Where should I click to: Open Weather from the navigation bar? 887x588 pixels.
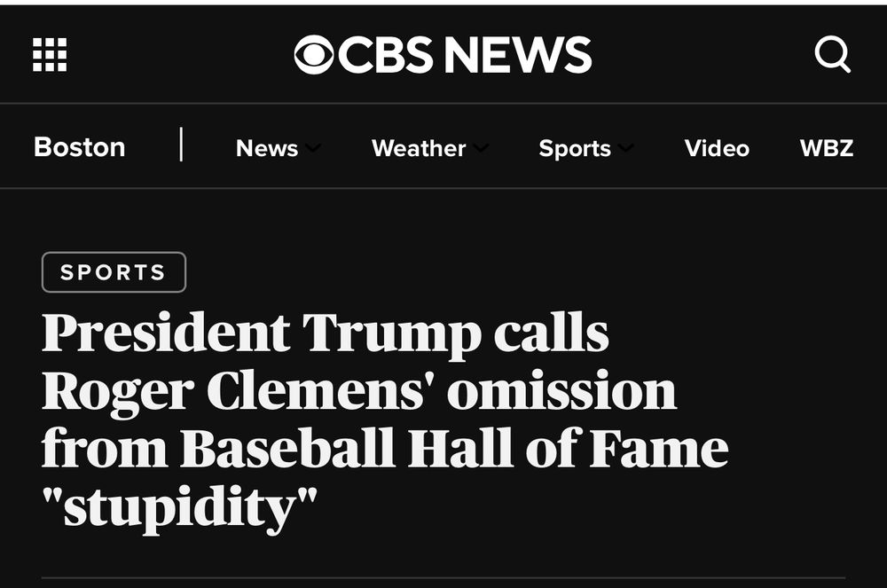click(418, 148)
